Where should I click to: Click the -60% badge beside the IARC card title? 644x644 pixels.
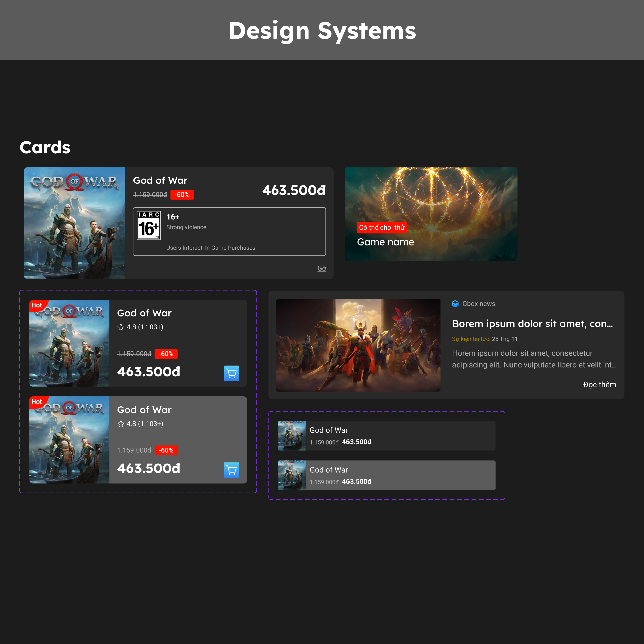[x=182, y=195]
